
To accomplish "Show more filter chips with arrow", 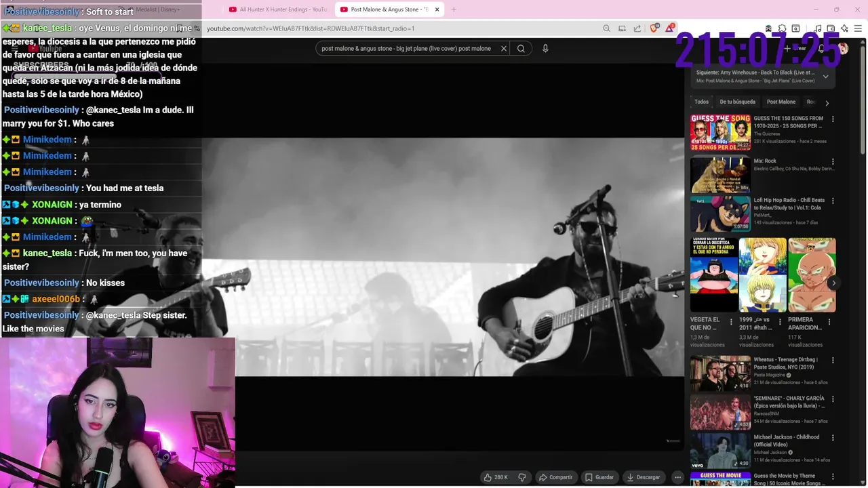I will point(827,102).
